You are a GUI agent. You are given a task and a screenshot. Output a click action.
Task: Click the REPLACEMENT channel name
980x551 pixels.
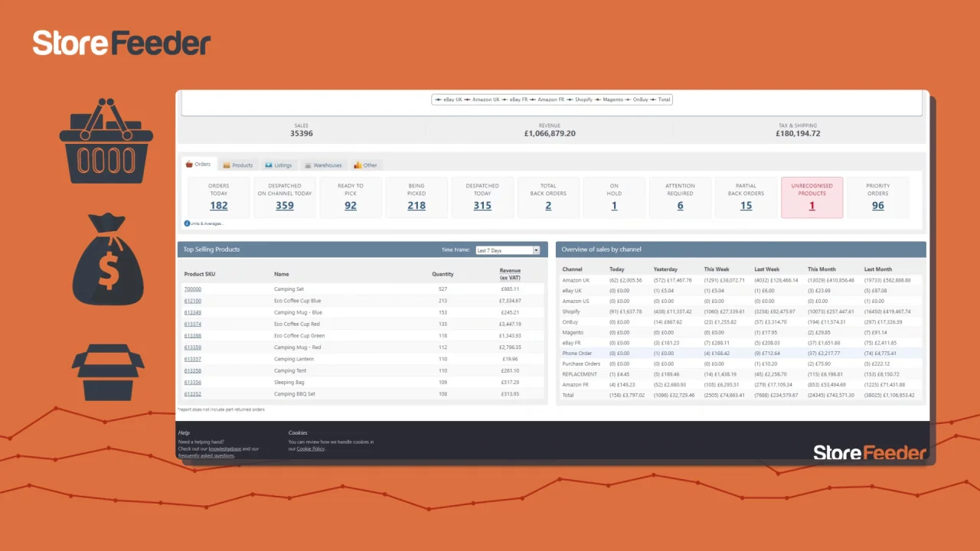[x=580, y=374]
